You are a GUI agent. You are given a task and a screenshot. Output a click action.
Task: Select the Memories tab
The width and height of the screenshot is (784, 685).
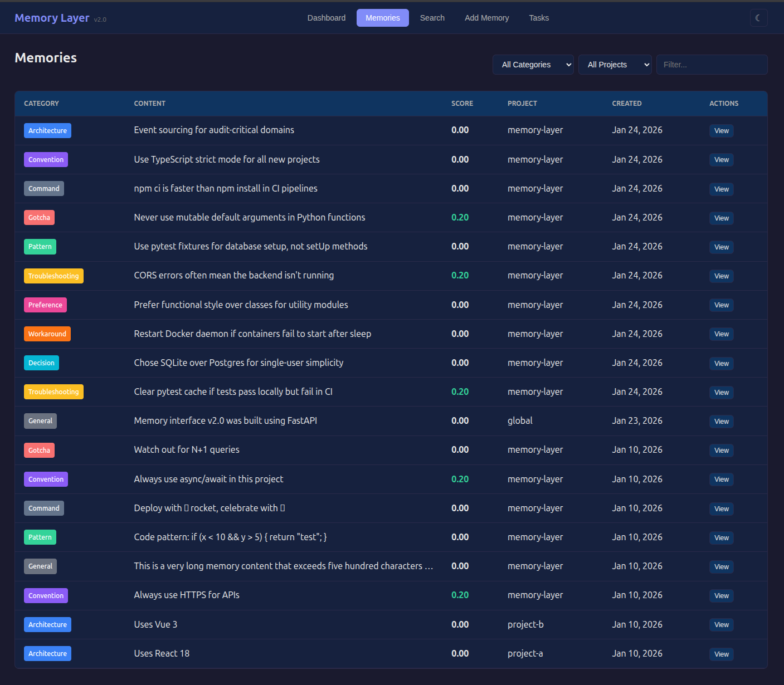pyautogui.click(x=383, y=18)
